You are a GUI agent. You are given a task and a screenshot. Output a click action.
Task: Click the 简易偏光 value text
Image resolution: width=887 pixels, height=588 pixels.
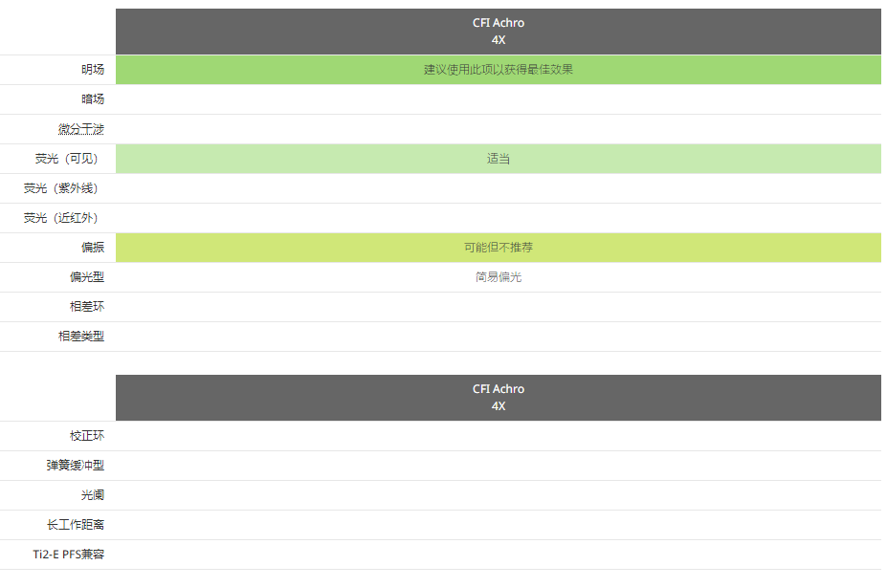click(x=498, y=277)
